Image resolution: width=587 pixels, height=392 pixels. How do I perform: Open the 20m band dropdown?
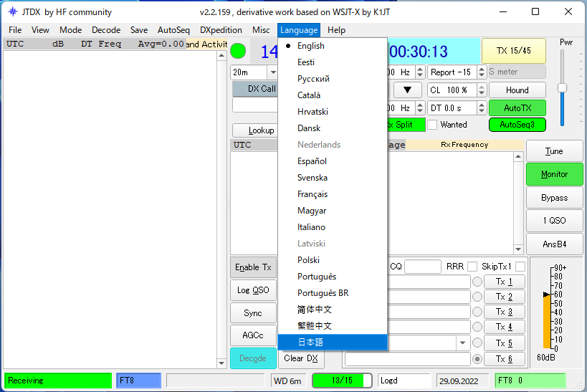pyautogui.click(x=273, y=72)
